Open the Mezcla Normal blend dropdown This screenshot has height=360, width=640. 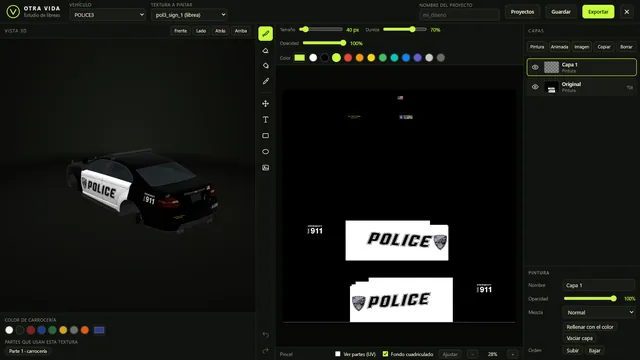click(x=599, y=312)
